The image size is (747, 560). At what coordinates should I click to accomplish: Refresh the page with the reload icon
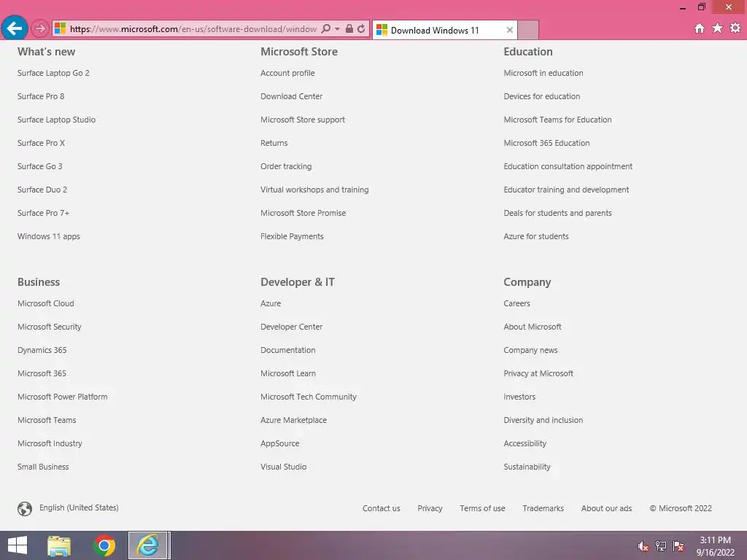click(361, 29)
